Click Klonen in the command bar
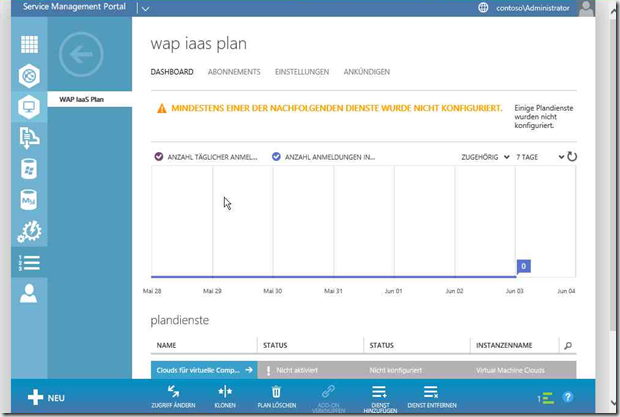 pyautogui.click(x=225, y=397)
